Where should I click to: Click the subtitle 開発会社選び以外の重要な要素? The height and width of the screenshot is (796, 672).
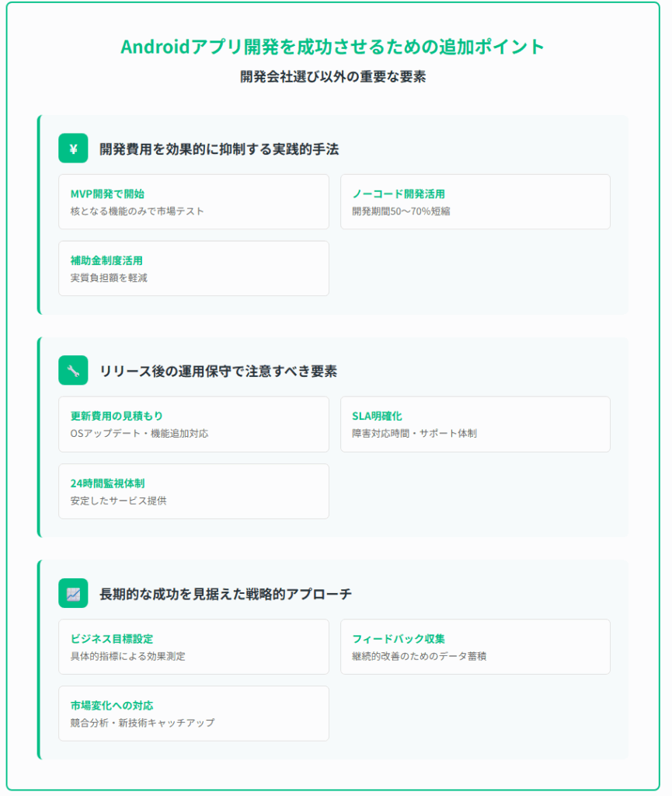[x=333, y=78]
